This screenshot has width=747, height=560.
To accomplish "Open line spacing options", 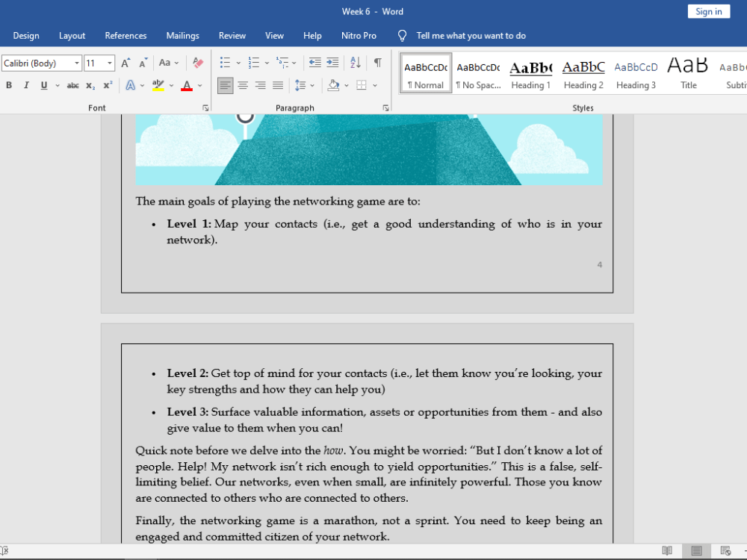I will (300, 85).
